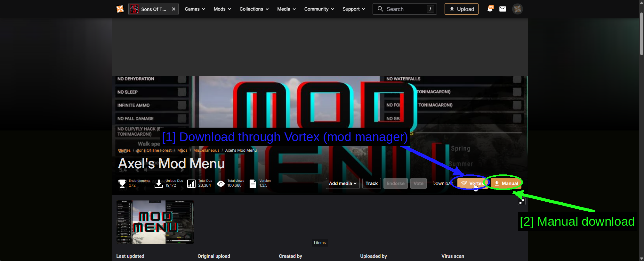
Task: Open the Media dropdown menu
Action: [286, 9]
